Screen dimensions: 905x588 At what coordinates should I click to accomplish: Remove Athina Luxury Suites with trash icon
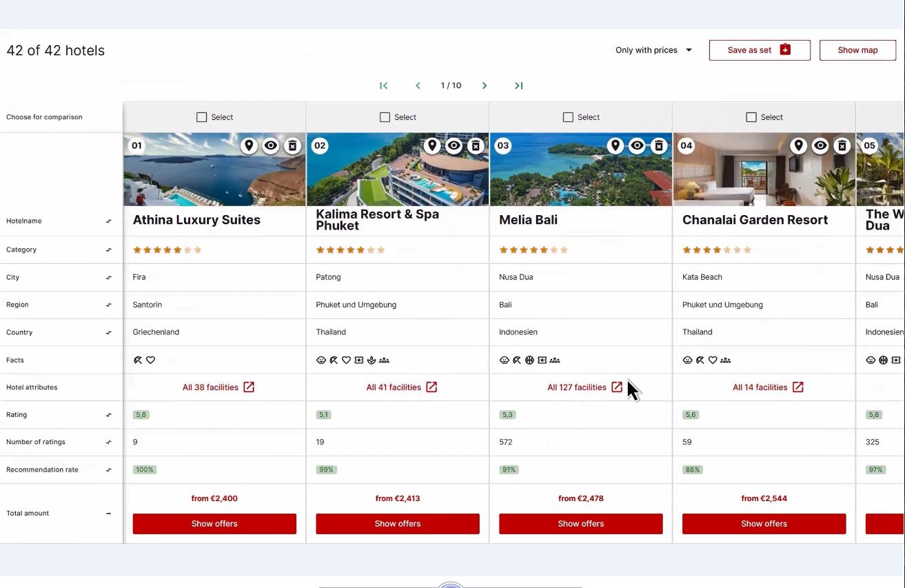coord(293,145)
